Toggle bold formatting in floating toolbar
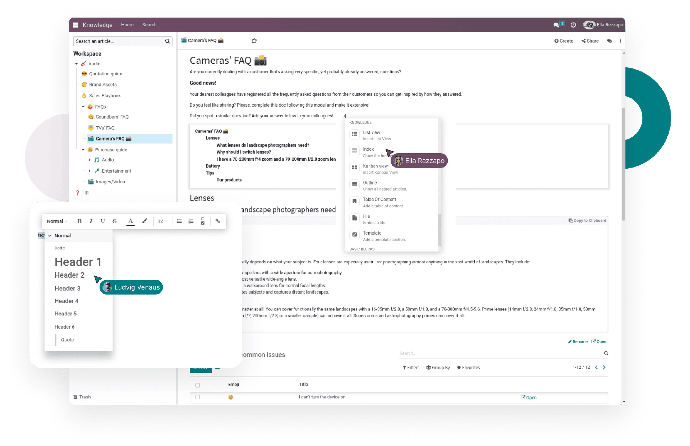Image resolution: width=690 pixels, height=446 pixels. click(x=79, y=221)
